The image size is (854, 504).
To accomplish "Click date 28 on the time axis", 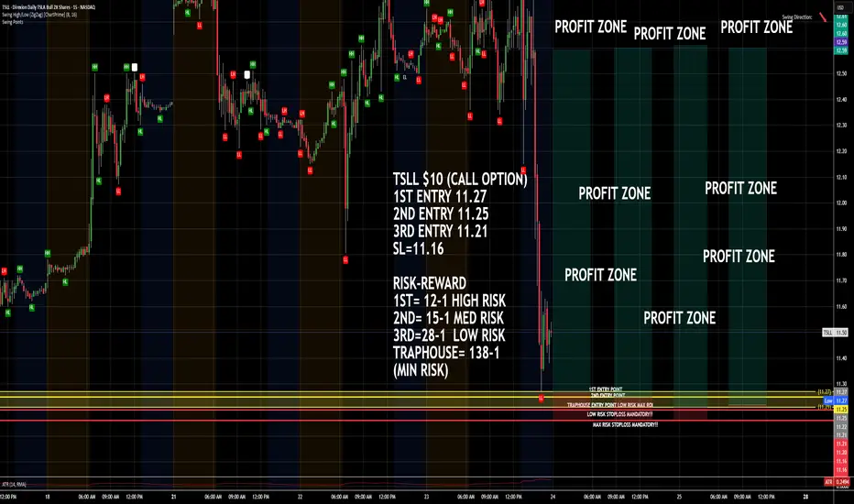I will click(805, 497).
